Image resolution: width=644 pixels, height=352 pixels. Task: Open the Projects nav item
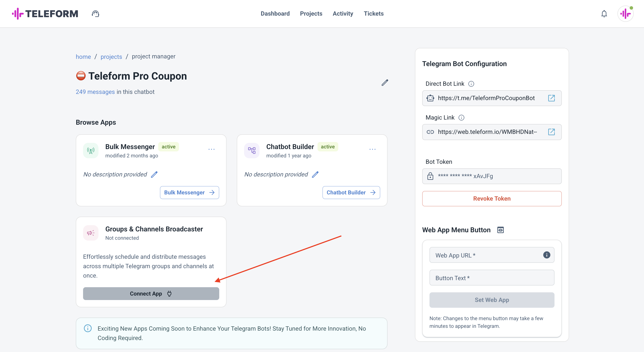pos(311,14)
